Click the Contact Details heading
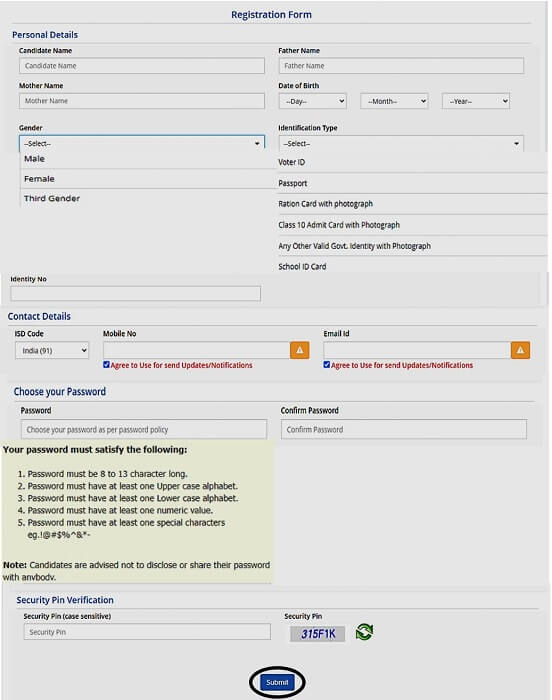 (x=39, y=316)
